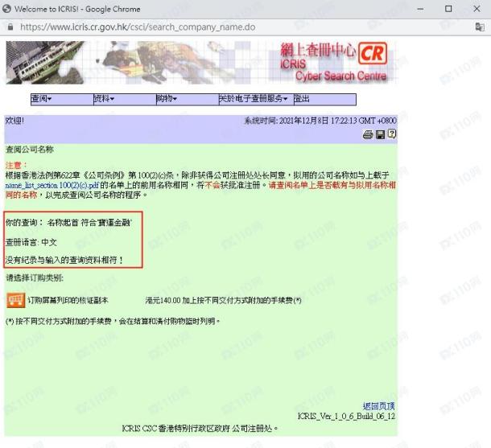Click the 查阅公司名称 heading text
Image resolution: width=491 pixels, height=448 pixels.
(x=30, y=150)
